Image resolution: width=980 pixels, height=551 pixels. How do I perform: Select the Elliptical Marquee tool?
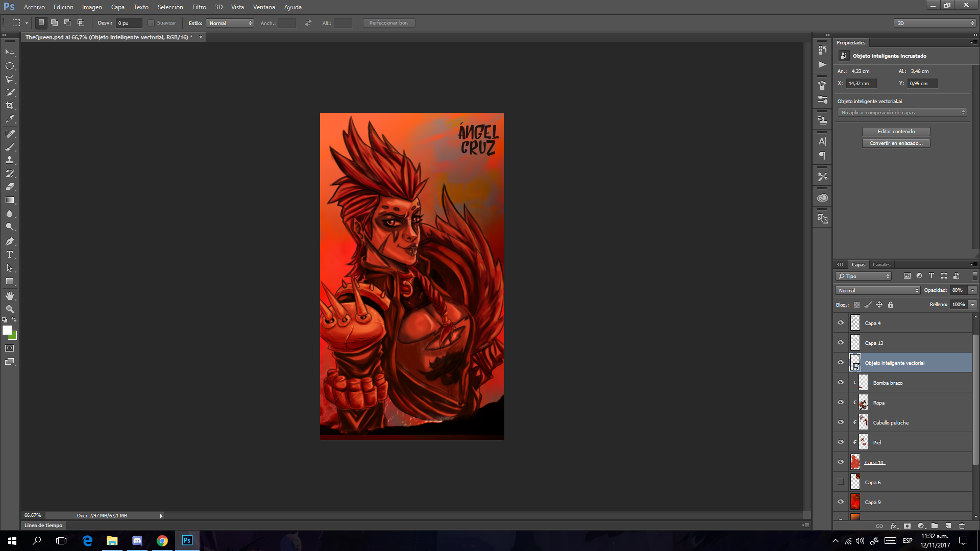pyautogui.click(x=10, y=66)
